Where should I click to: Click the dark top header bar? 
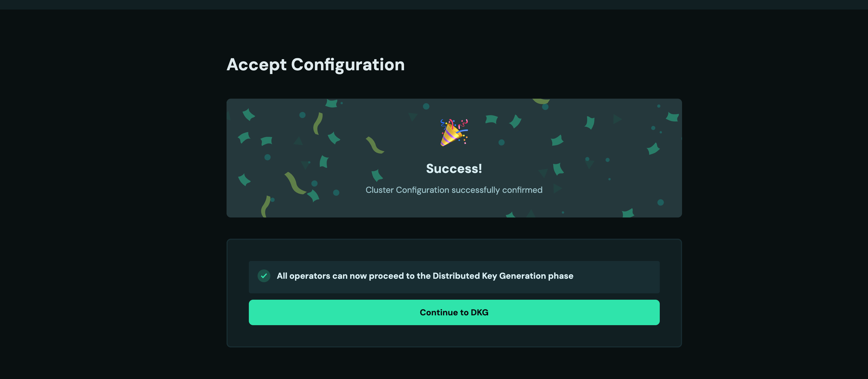point(434,5)
